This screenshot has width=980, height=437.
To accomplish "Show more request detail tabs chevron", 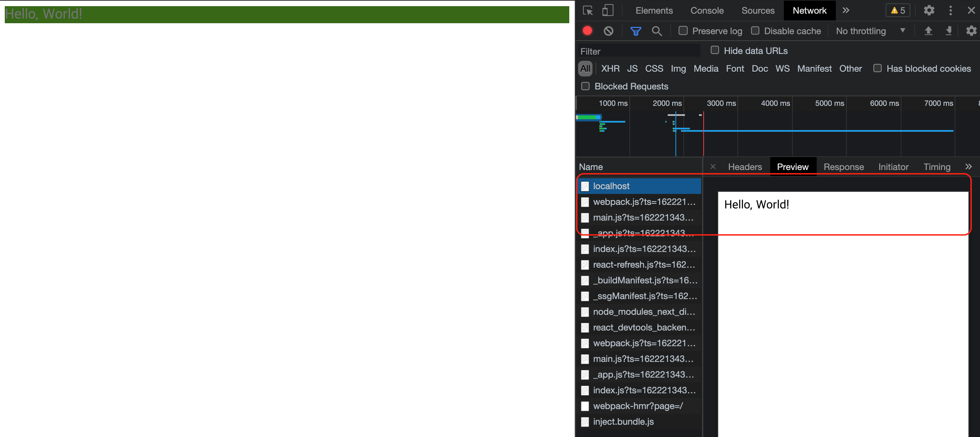I will pos(968,167).
